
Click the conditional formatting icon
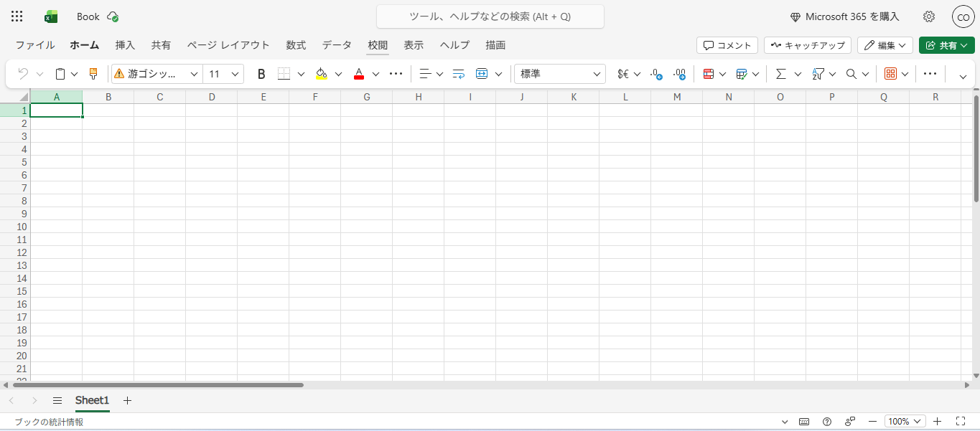point(708,74)
